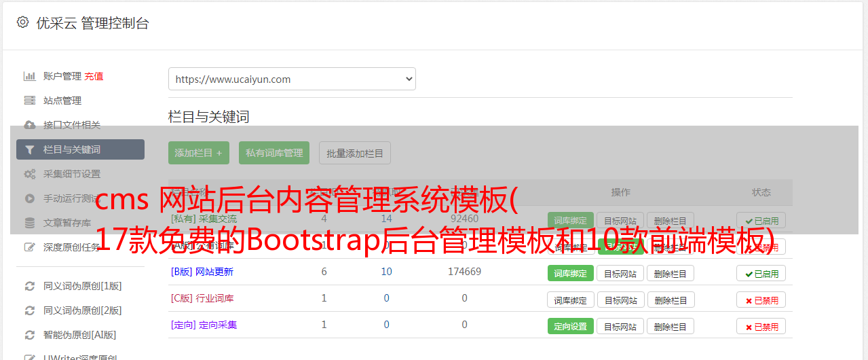Click the 状态 column header

click(761, 192)
